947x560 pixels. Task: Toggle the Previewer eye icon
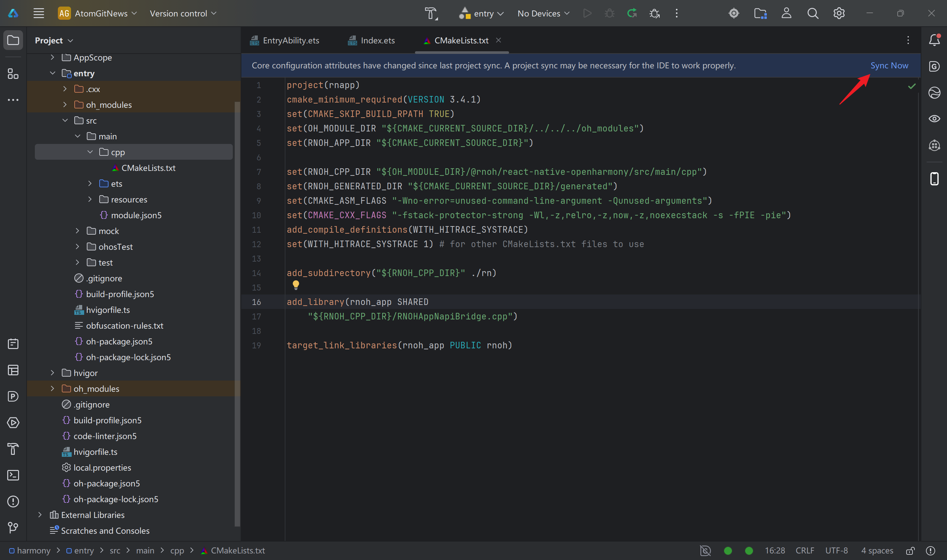(x=934, y=119)
